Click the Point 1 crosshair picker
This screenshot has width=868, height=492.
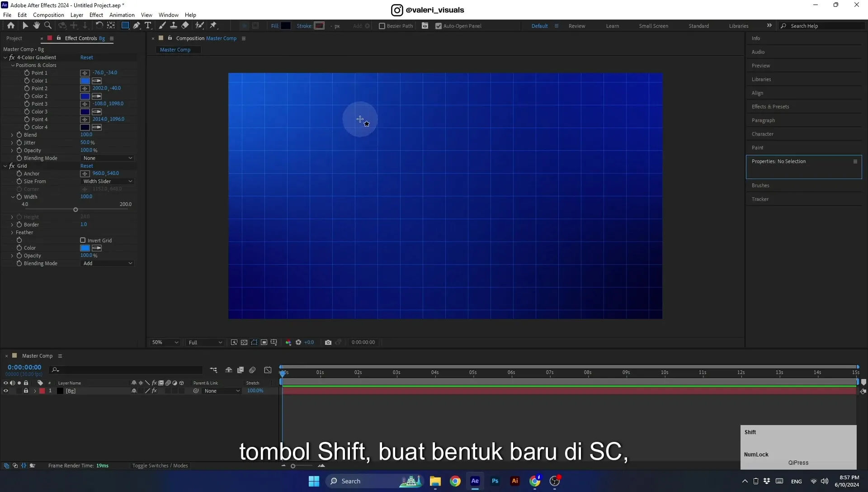click(x=85, y=73)
